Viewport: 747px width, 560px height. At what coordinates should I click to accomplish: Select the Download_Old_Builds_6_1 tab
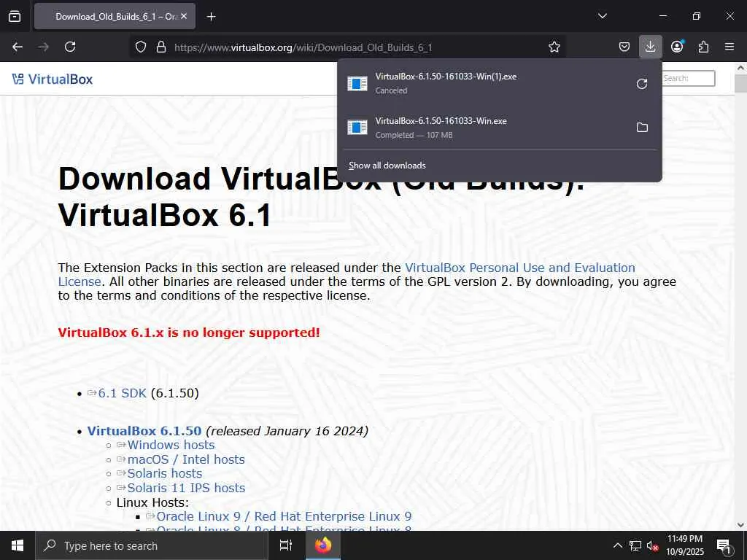pos(115,16)
